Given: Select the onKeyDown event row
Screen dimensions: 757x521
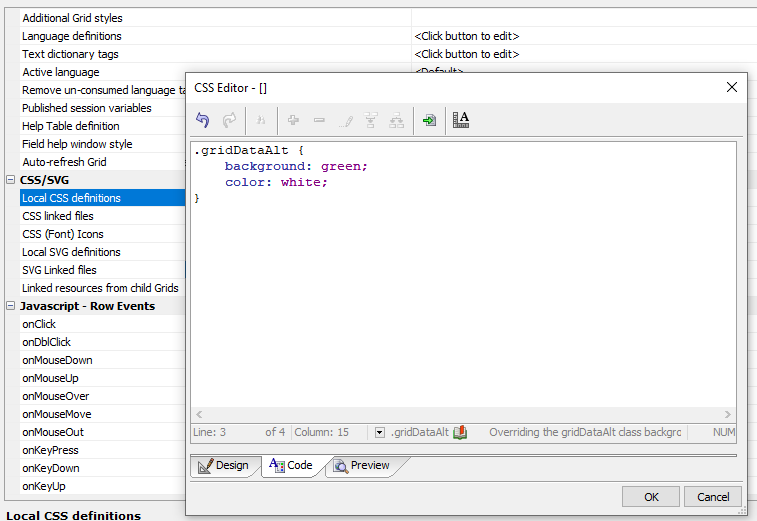Looking at the screenshot, I should click(x=102, y=468).
